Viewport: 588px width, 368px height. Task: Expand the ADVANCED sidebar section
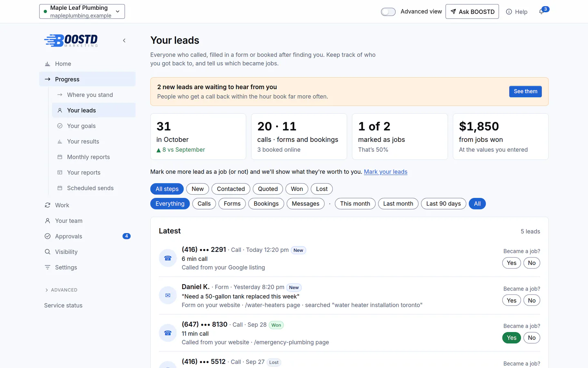click(x=61, y=290)
